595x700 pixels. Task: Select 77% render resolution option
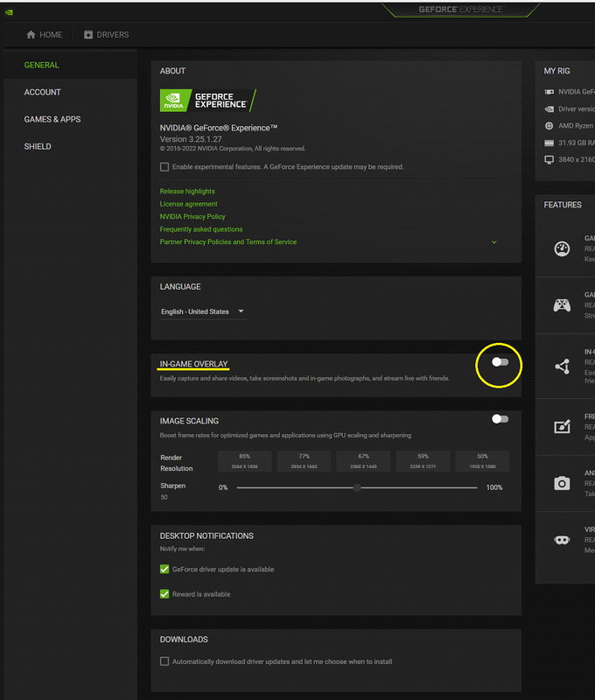point(304,461)
